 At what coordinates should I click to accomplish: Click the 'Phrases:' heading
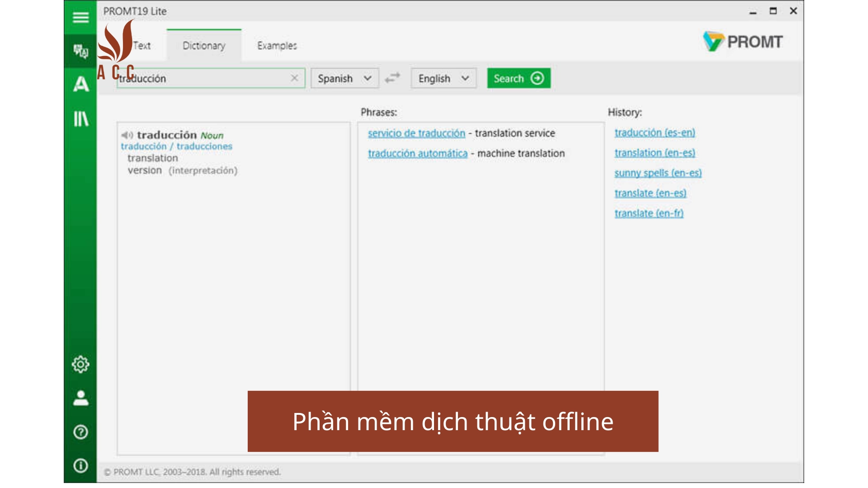point(379,112)
